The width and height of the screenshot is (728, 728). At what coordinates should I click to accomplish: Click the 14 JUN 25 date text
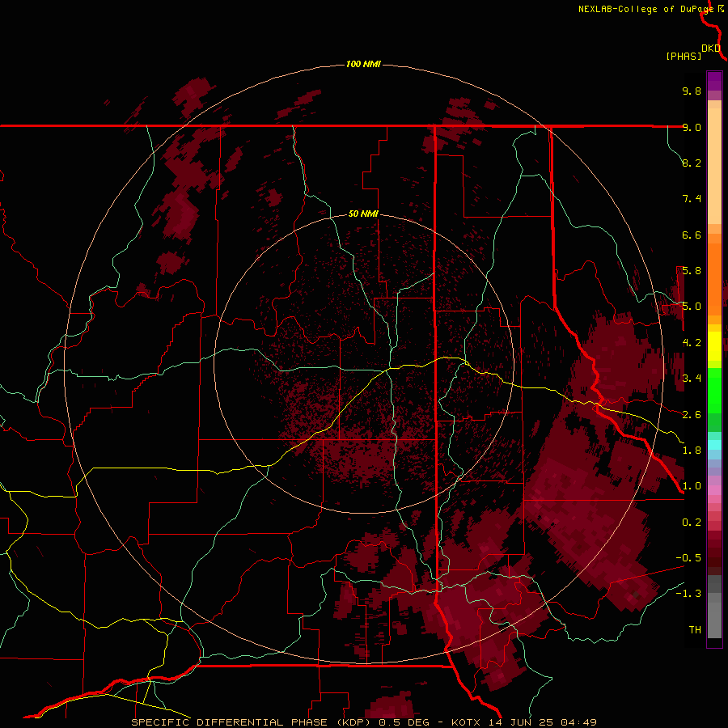tap(522, 722)
